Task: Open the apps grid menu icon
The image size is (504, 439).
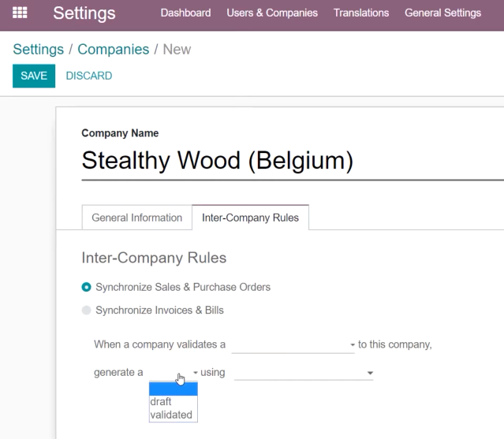Action: click(20, 13)
